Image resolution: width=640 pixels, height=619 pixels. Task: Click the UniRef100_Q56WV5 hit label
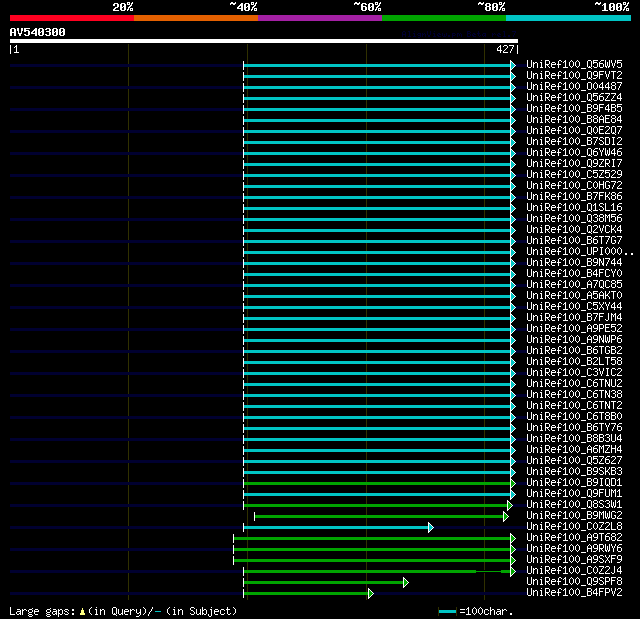tap(574, 64)
